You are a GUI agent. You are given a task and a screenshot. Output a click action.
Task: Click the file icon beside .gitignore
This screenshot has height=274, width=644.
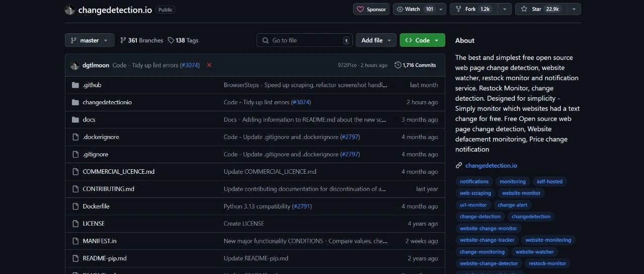(x=75, y=155)
